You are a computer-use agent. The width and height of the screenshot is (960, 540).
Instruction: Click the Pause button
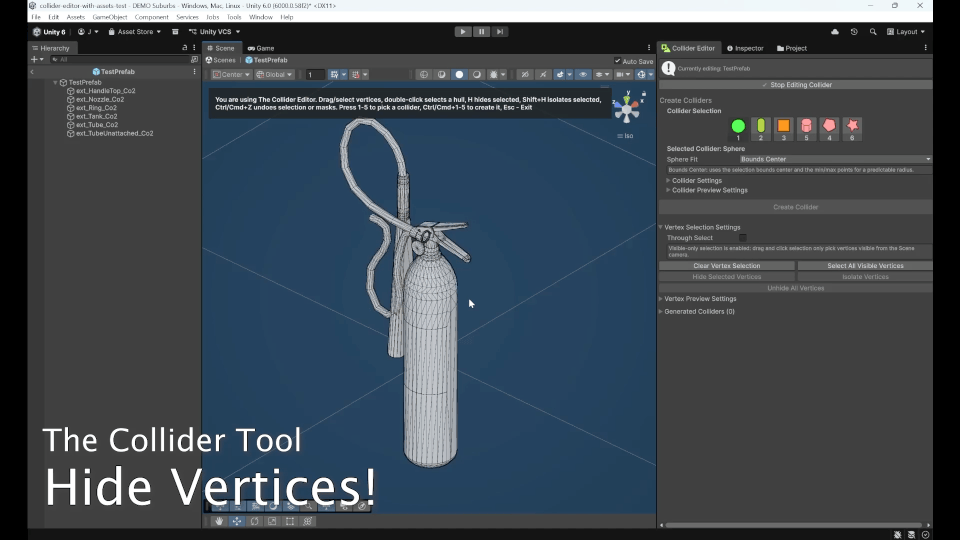[481, 31]
